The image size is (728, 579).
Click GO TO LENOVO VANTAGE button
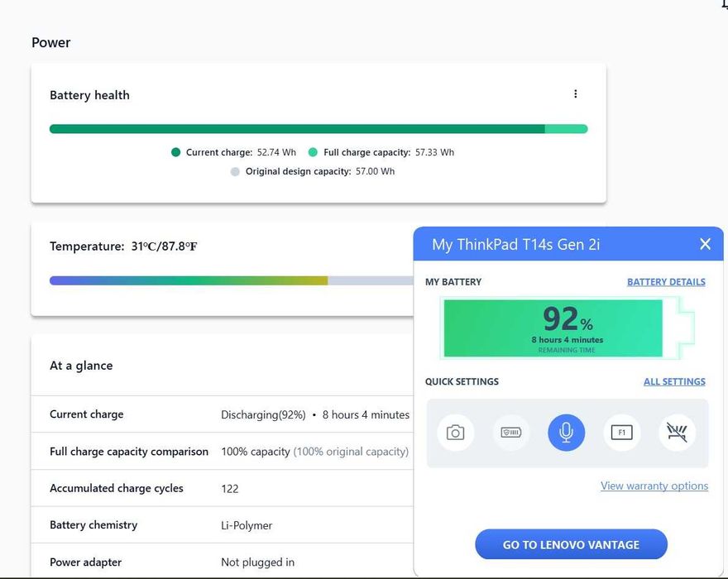(x=571, y=544)
